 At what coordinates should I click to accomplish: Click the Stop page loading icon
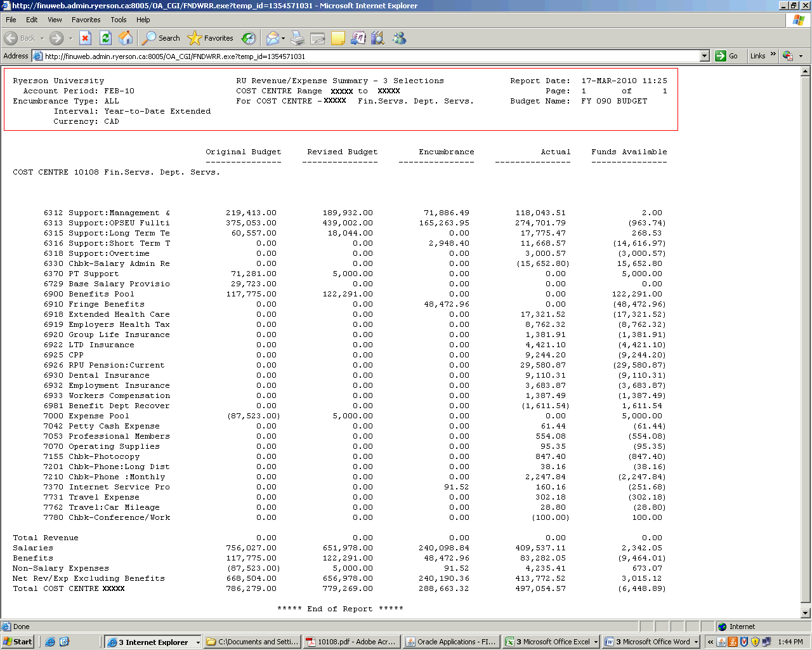[85, 38]
